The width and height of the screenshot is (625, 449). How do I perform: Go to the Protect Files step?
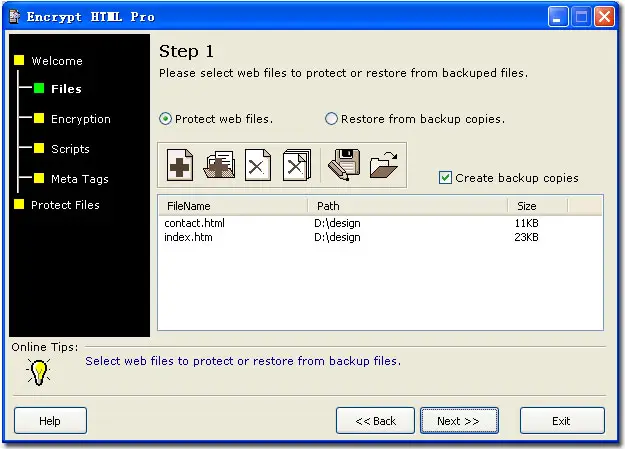tap(65, 205)
